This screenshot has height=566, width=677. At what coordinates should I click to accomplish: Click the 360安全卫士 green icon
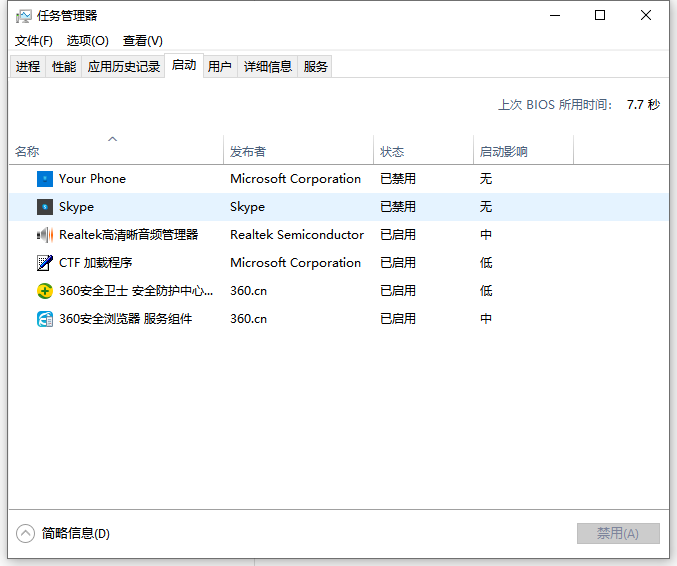pos(45,291)
